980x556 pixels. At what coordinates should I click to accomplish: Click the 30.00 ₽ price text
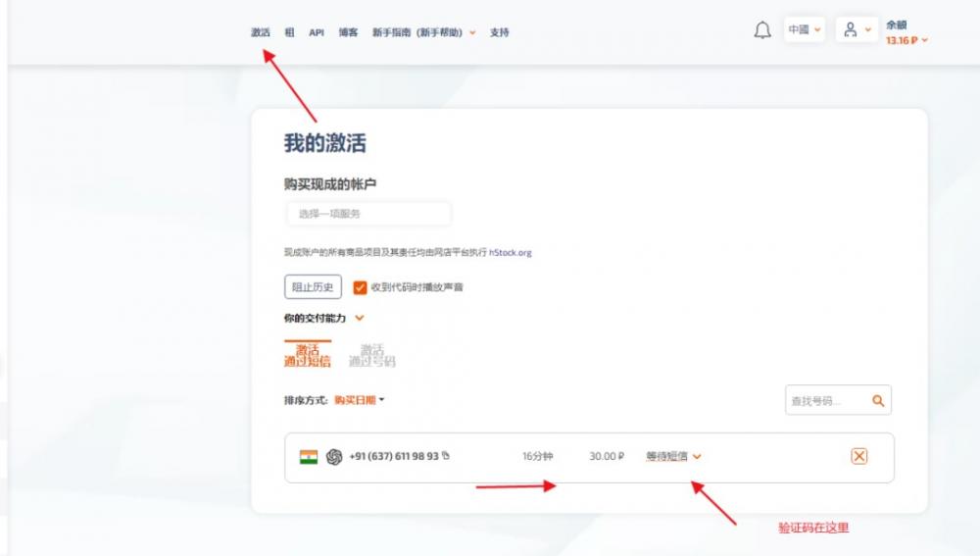point(607,457)
